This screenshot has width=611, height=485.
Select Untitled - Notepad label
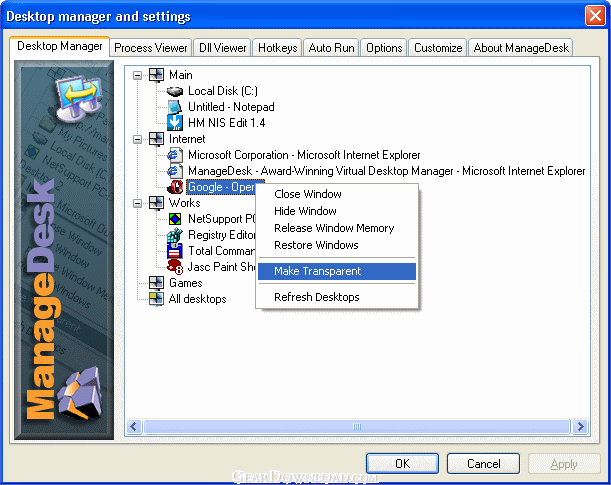(231, 107)
